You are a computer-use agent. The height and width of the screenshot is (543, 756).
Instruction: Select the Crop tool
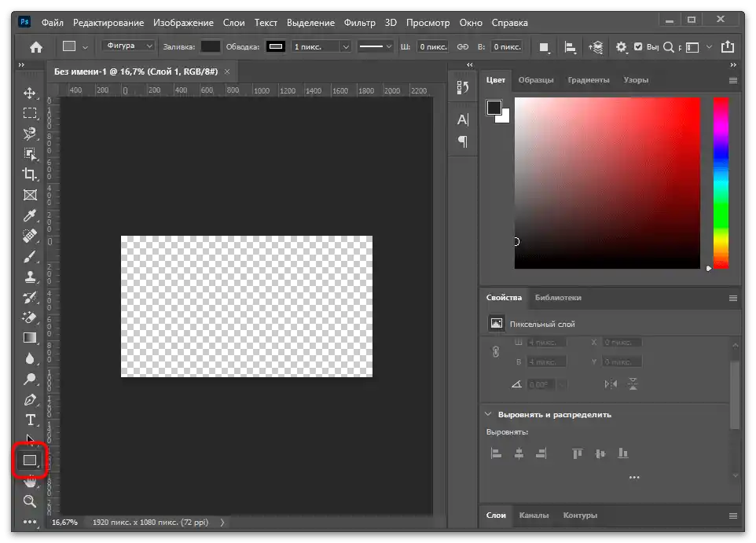point(30,174)
